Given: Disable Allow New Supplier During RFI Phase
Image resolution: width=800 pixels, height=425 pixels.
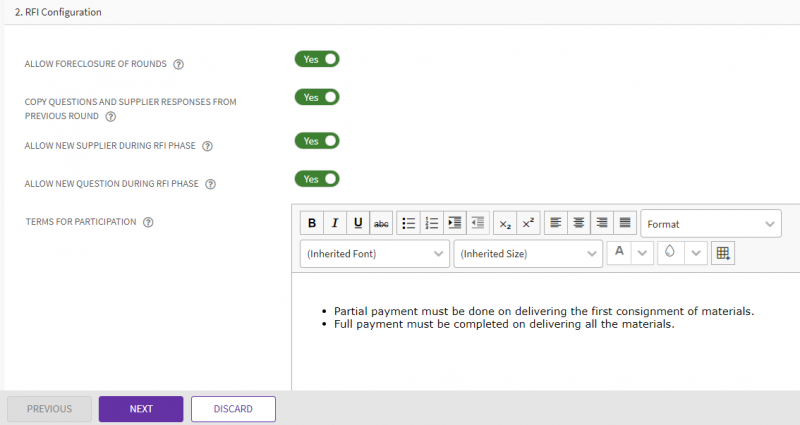Looking at the screenshot, I should (x=317, y=141).
